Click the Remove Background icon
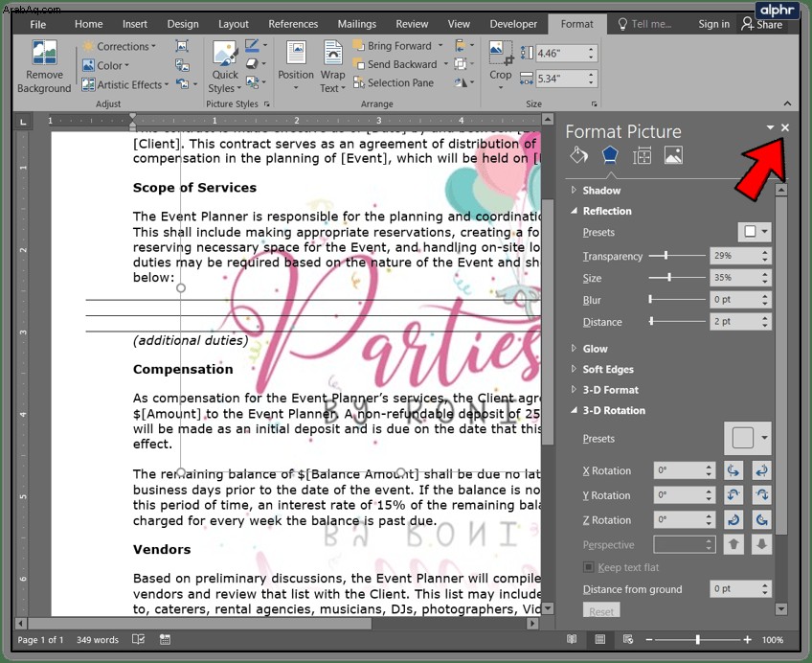Image resolution: width=812 pixels, height=663 pixels. (x=44, y=54)
